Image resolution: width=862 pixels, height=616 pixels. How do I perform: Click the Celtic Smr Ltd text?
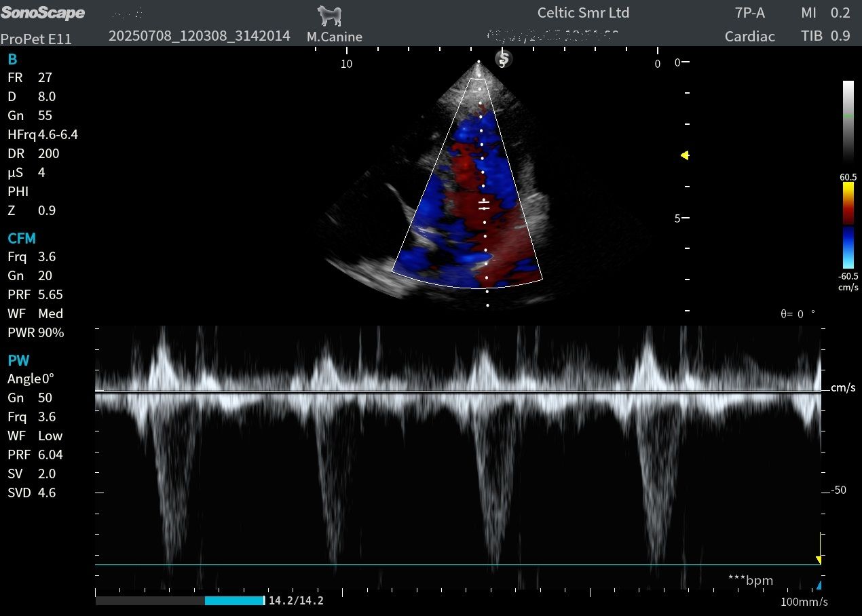pos(583,13)
